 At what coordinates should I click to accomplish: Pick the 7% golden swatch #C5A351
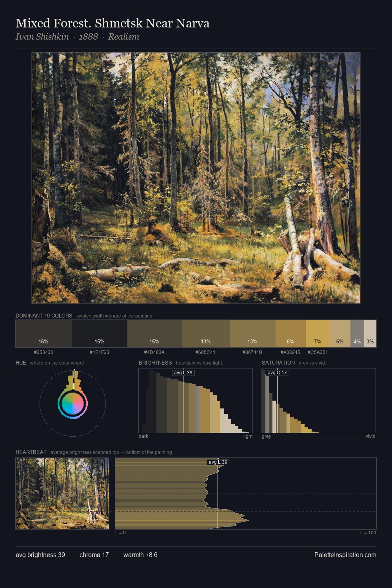318,334
